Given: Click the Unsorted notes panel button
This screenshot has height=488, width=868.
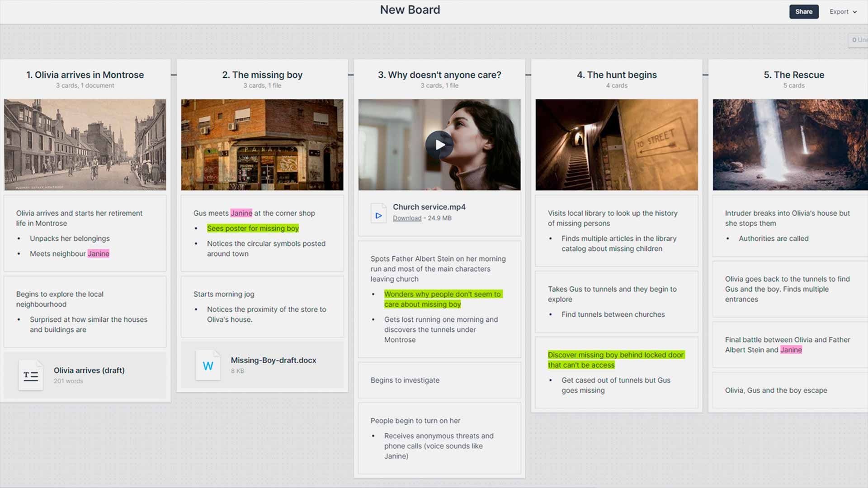Looking at the screenshot, I should click(x=859, y=40).
